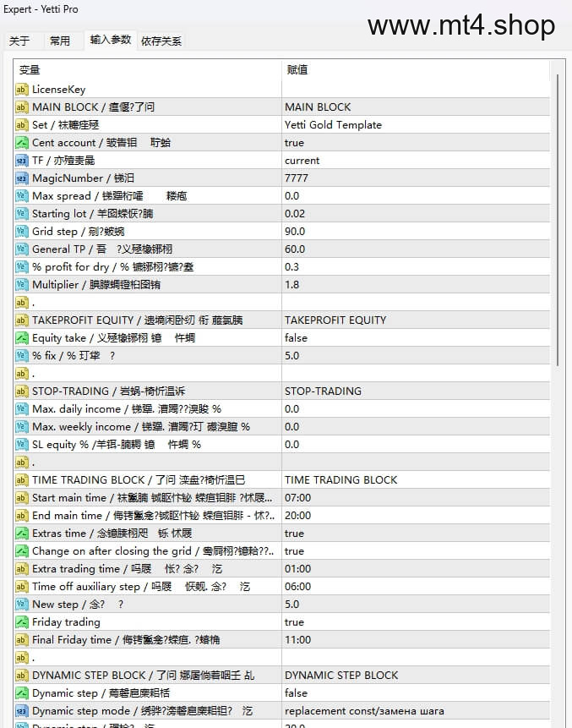Screen dimensions: 572x728
Task: Select Grid step value 90.0
Action: pos(415,231)
